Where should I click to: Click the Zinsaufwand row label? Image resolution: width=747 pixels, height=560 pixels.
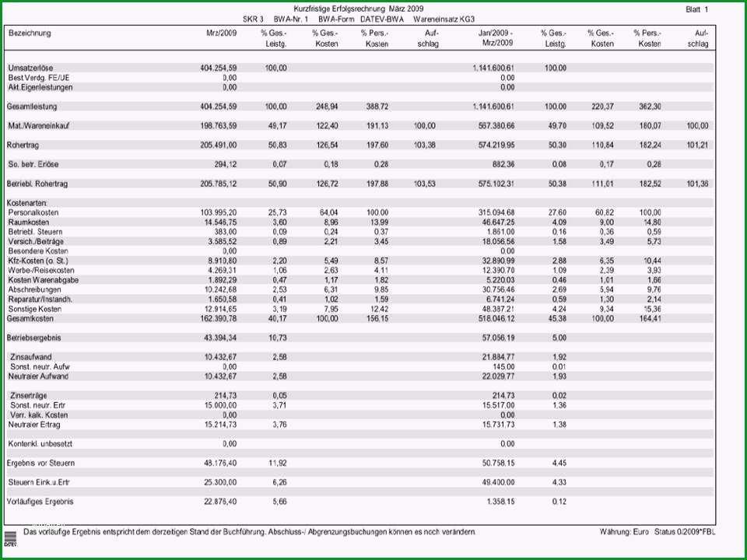coord(30,357)
